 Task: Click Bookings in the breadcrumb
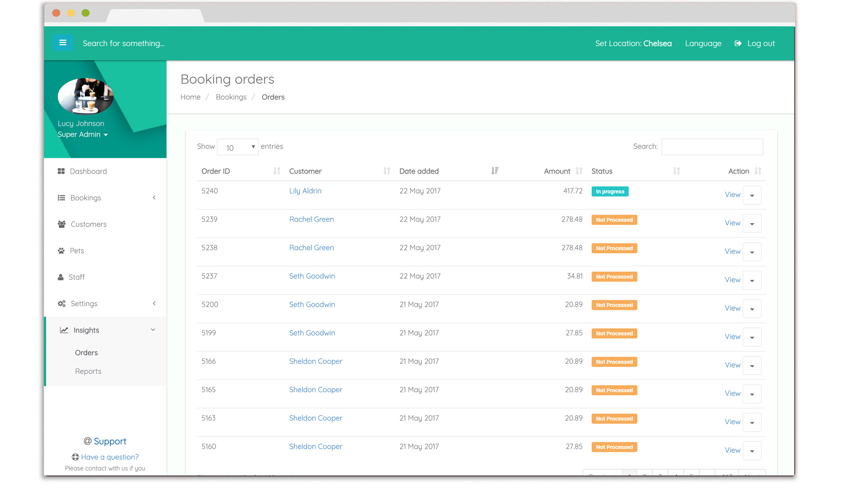[x=231, y=97]
